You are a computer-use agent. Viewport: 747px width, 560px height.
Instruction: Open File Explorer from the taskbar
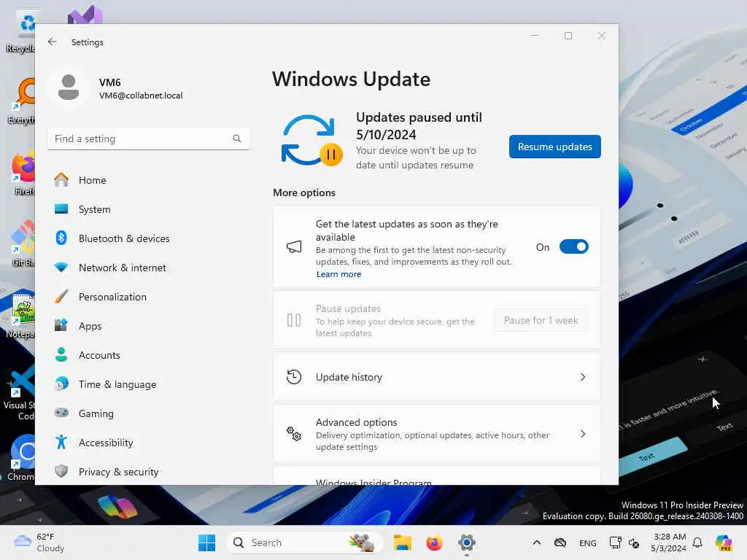(403, 542)
